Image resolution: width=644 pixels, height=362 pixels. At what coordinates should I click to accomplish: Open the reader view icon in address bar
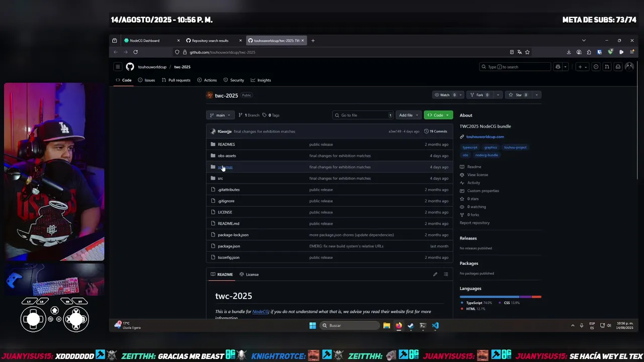coord(512,52)
